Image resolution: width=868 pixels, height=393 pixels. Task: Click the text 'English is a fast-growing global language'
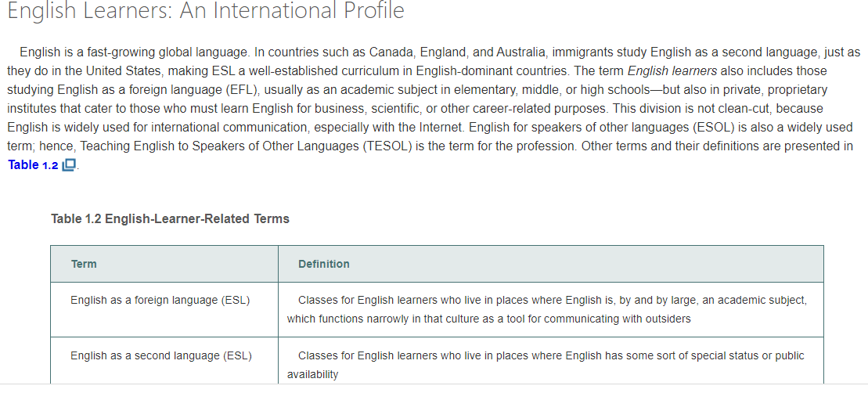point(133,52)
